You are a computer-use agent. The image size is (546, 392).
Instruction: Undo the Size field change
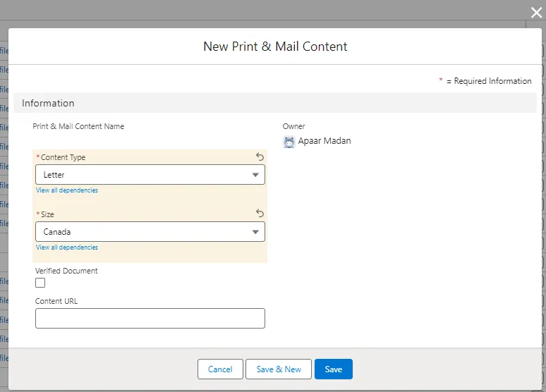point(260,214)
